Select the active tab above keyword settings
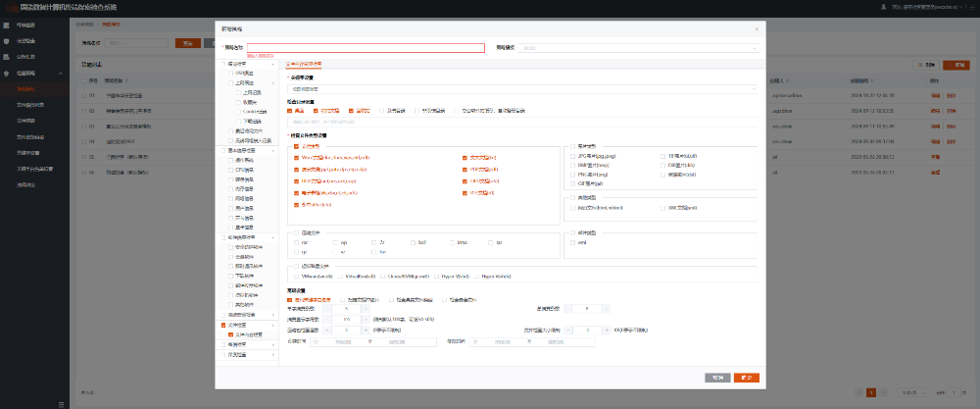The image size is (980, 409). click(x=303, y=63)
